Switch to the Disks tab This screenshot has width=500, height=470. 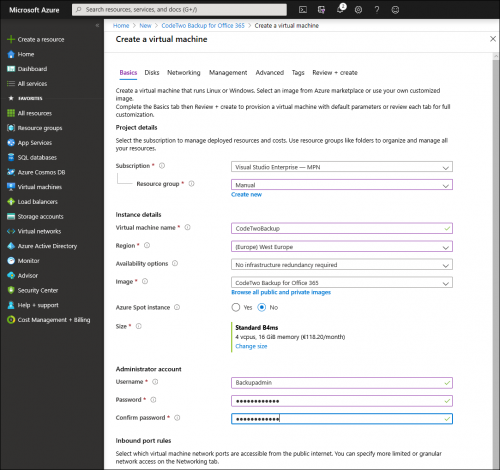(152, 73)
